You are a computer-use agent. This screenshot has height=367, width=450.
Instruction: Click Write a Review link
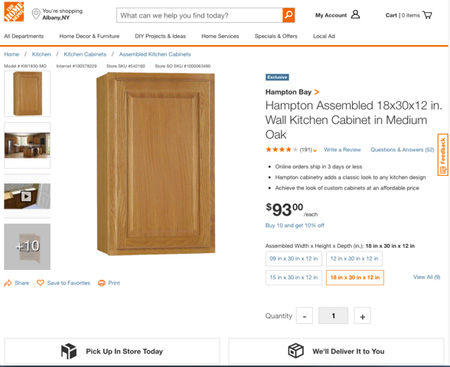pyautogui.click(x=342, y=150)
